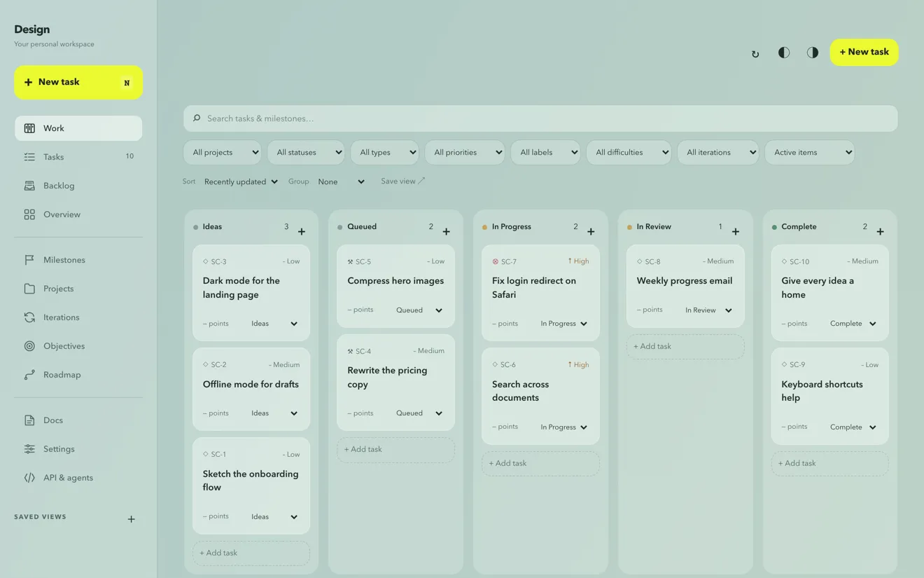Open the All labels filter dropdown
The width and height of the screenshot is (924, 578).
click(x=545, y=152)
